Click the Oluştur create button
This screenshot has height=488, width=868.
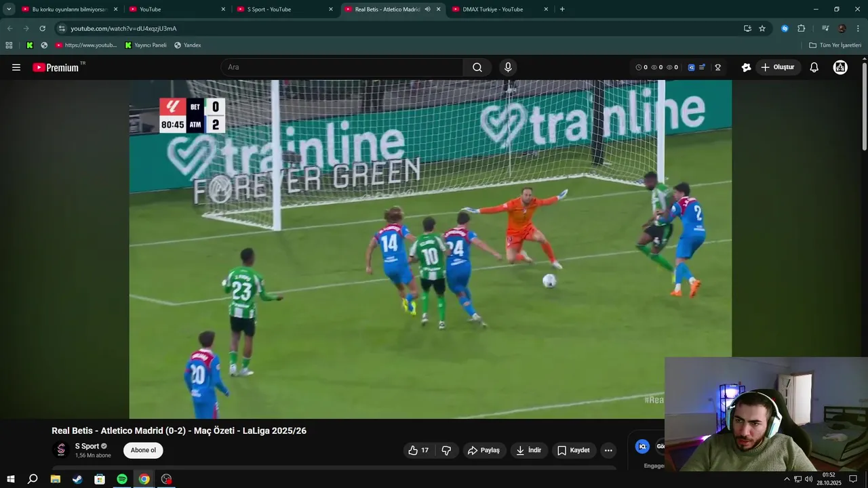tap(778, 67)
